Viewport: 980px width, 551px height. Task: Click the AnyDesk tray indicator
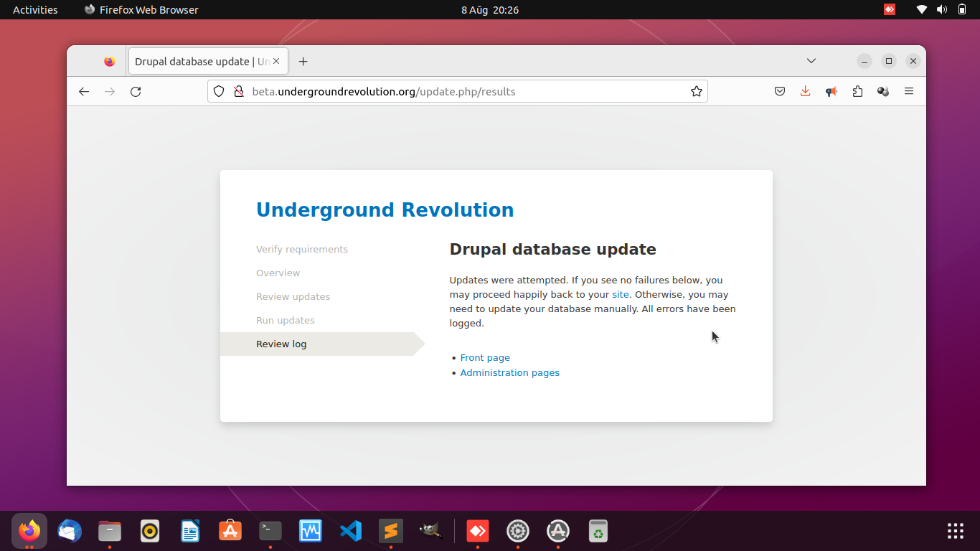[x=890, y=10]
